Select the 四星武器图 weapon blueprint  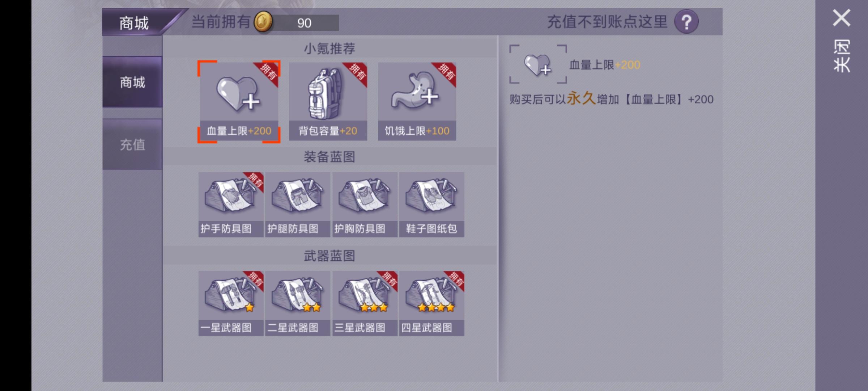coord(432,303)
